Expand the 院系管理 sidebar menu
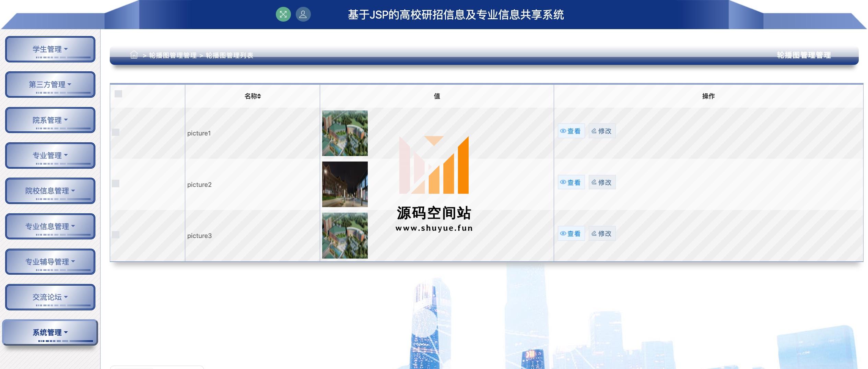 point(50,120)
